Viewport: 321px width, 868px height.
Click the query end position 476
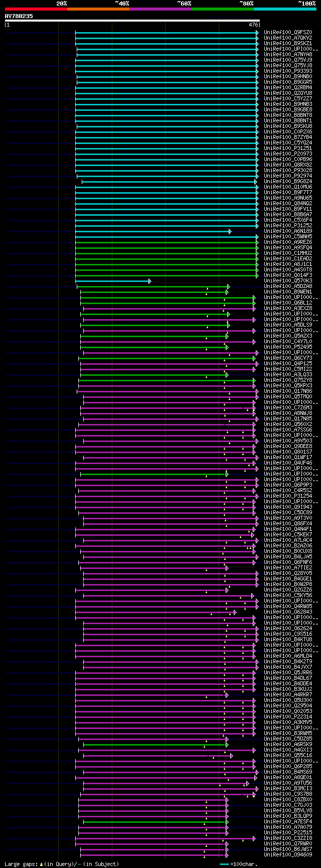point(253,25)
